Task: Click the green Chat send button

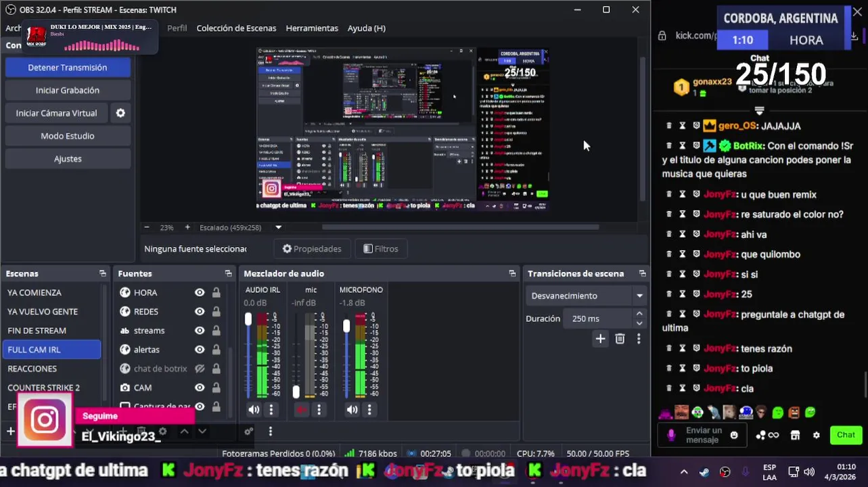Action: pos(846,435)
